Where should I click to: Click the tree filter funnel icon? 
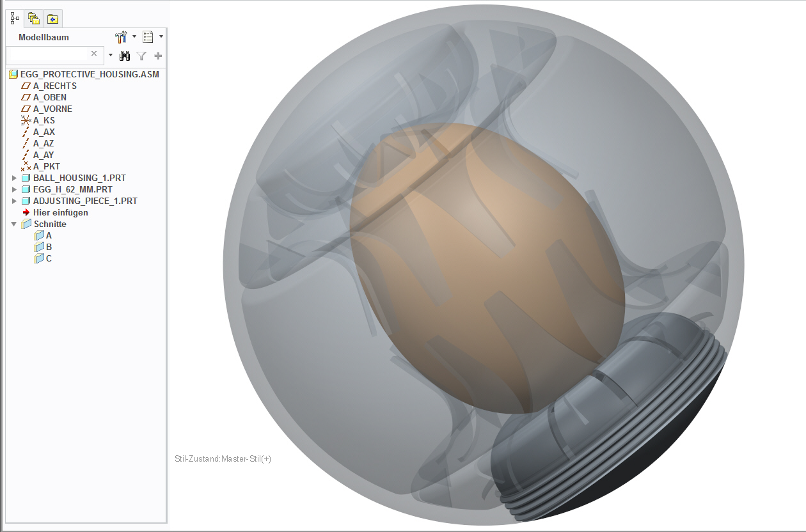141,56
